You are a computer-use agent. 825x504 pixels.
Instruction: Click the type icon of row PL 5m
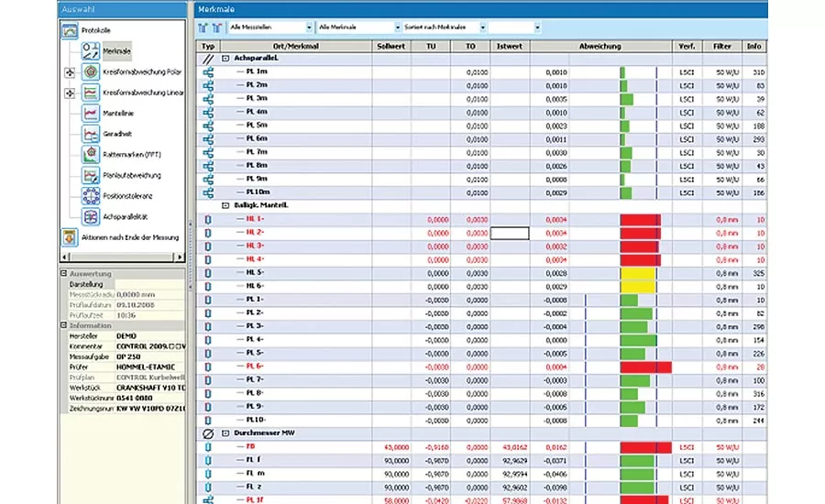(208, 126)
